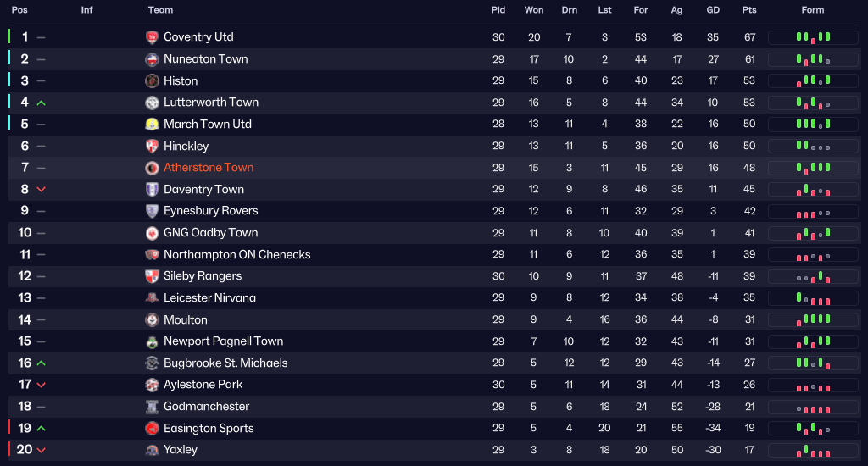Click the Nuneaton Town club badge
The height and width of the screenshot is (466, 868).
coord(153,59)
